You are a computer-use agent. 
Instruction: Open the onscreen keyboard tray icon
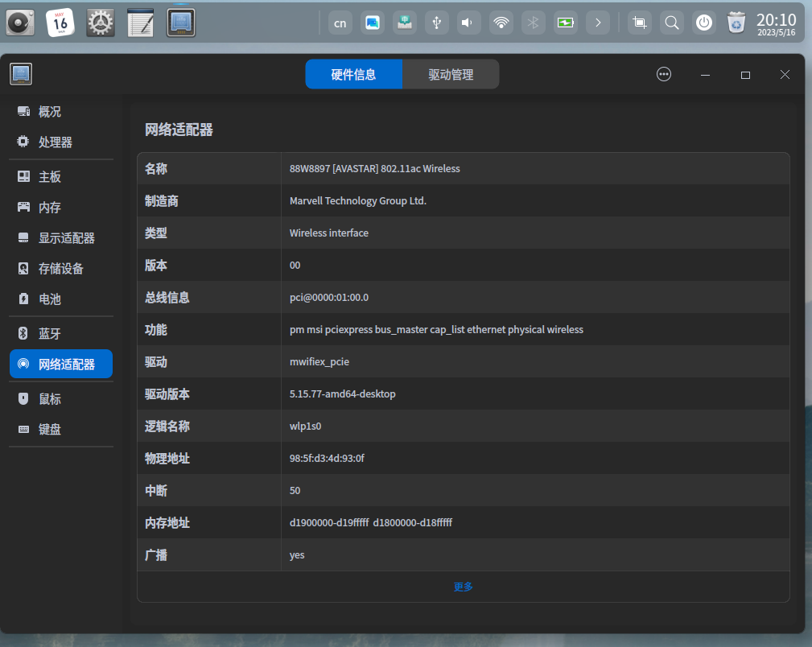(x=405, y=23)
